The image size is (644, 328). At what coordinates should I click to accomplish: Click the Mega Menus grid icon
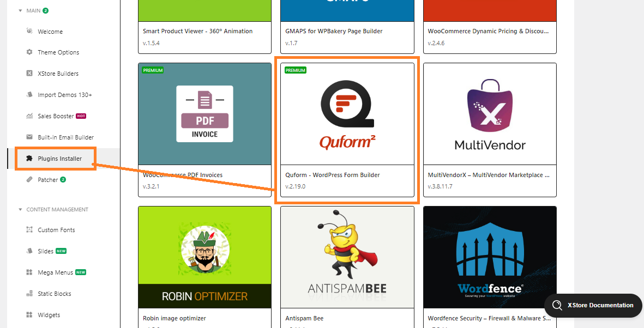pos(29,272)
